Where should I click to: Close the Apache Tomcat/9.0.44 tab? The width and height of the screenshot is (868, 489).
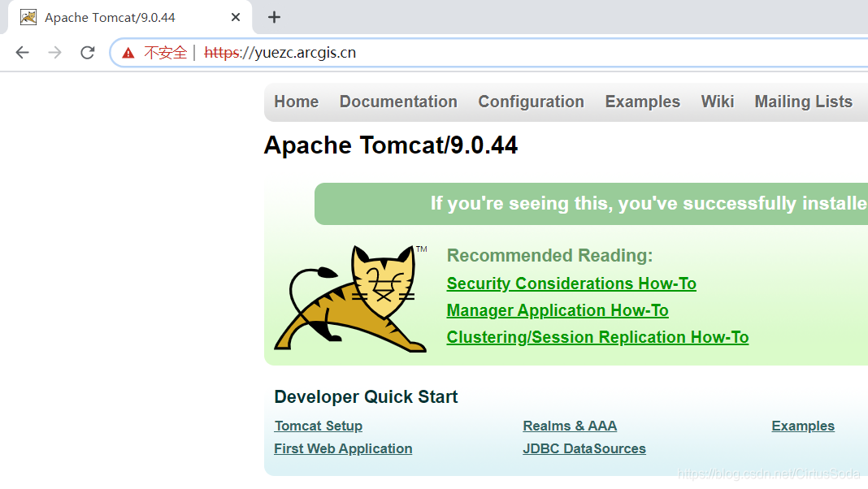click(x=235, y=18)
